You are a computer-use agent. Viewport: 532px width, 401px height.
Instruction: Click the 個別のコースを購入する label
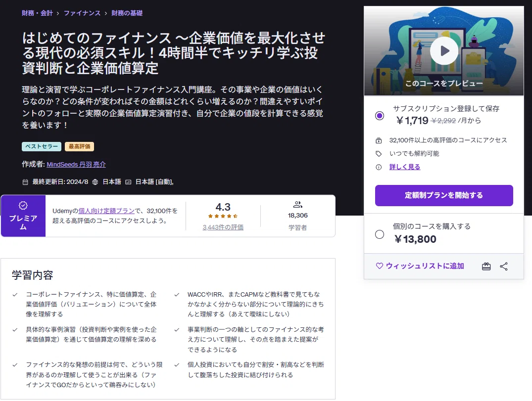(x=432, y=226)
